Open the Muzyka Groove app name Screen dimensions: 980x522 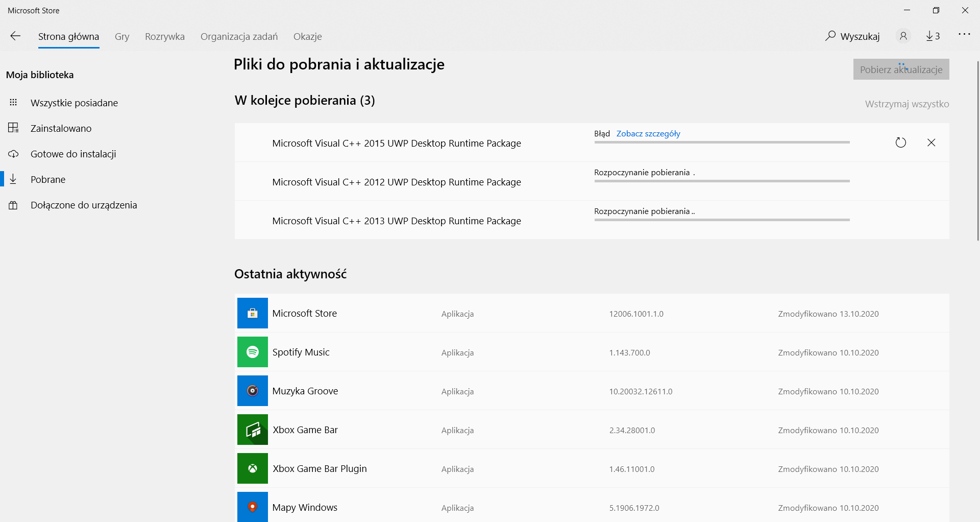tap(305, 391)
